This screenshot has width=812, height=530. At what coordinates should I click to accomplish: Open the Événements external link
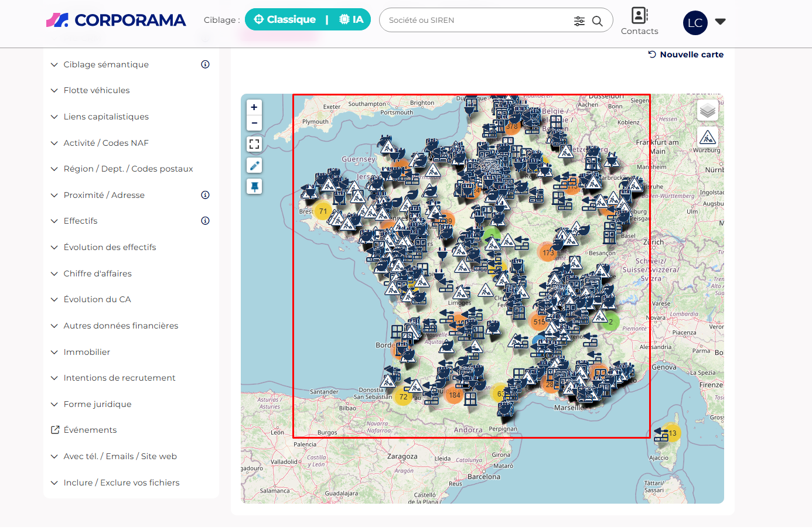[x=90, y=430]
